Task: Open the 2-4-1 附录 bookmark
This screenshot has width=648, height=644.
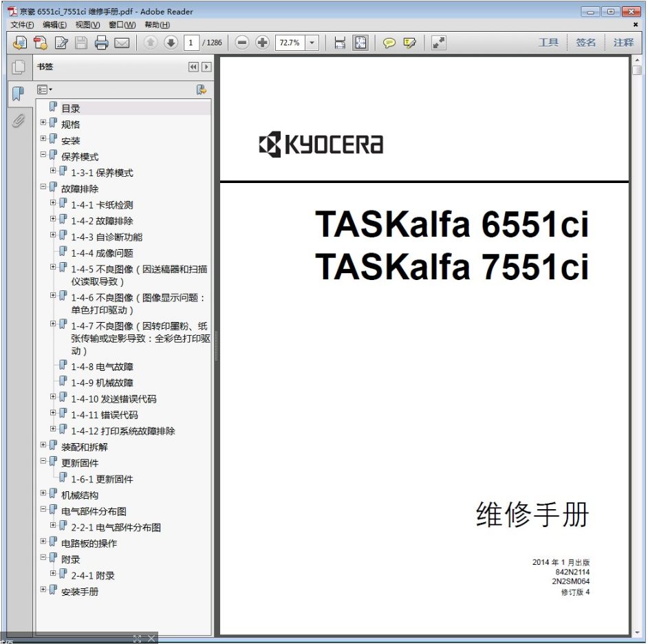Action: click(x=93, y=575)
